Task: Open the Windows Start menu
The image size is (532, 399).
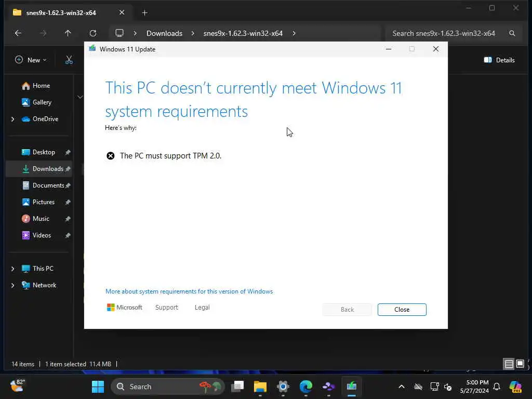Action: [98, 387]
